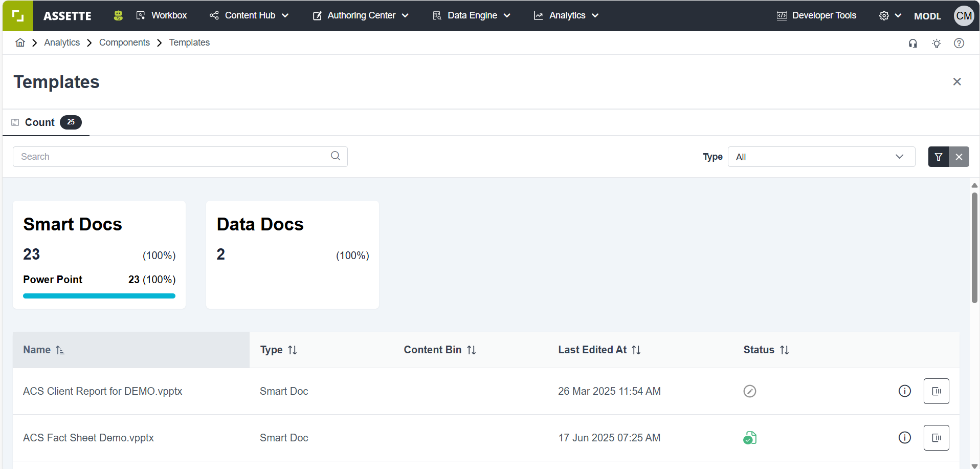Image resolution: width=980 pixels, height=469 pixels.
Task: Open Developer Tools
Action: pyautogui.click(x=816, y=16)
